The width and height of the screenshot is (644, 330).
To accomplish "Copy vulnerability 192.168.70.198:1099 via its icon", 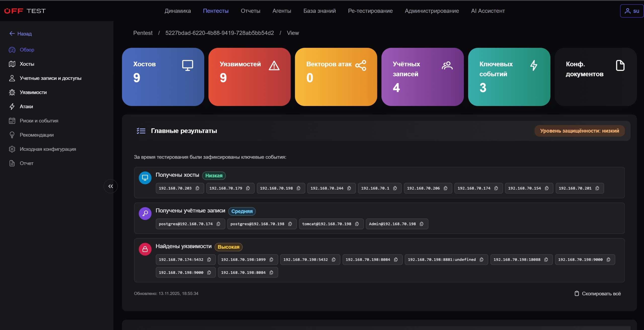I will 271,260.
